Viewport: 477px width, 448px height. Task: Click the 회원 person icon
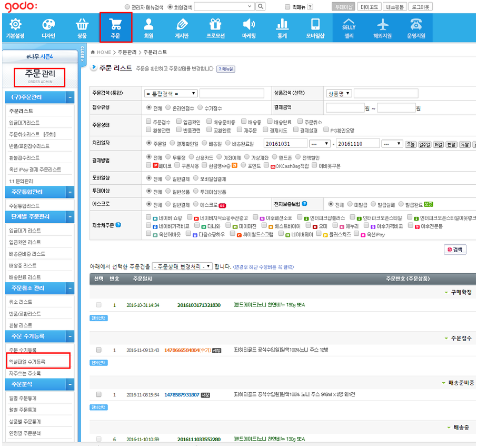(x=148, y=24)
